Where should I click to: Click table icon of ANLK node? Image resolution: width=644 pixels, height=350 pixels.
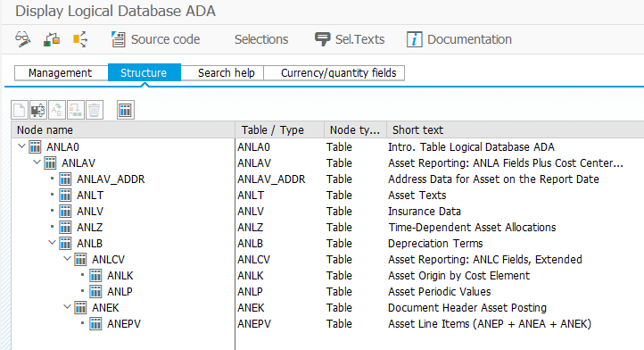[x=95, y=276]
